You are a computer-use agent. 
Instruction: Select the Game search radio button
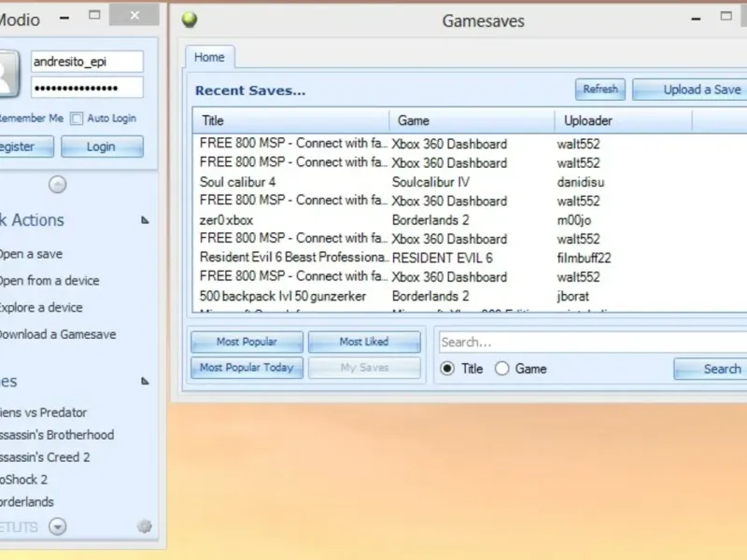pyautogui.click(x=501, y=369)
